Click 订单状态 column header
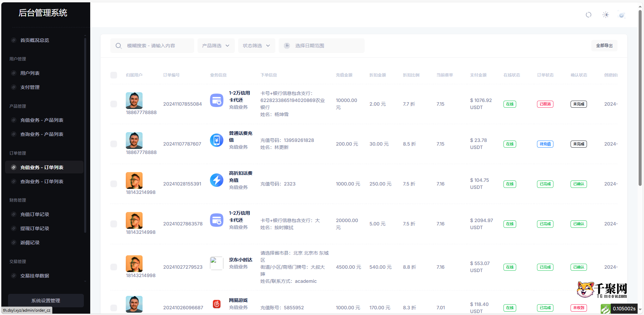The image size is (644, 315). pyautogui.click(x=545, y=75)
